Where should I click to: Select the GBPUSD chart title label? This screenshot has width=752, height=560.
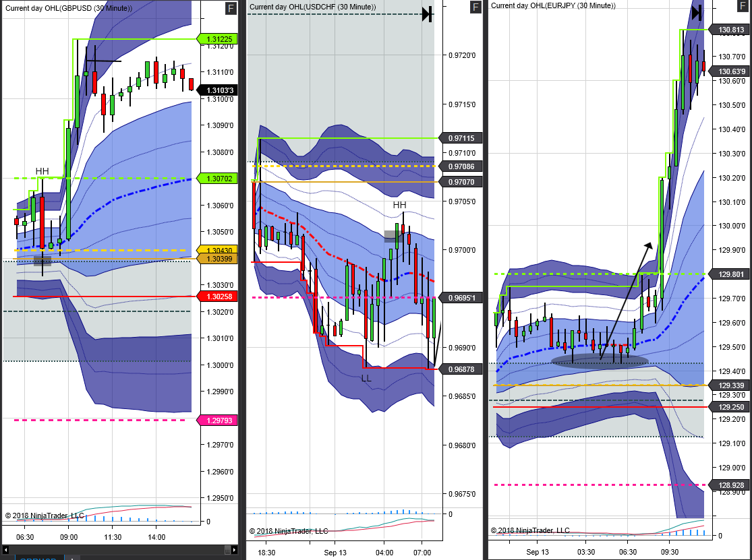point(69,8)
